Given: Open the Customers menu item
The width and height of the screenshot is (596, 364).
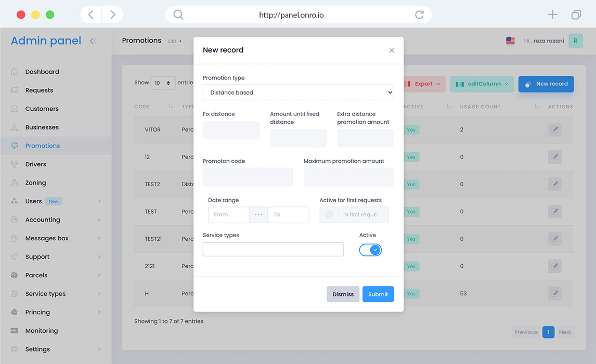Looking at the screenshot, I should point(42,109).
